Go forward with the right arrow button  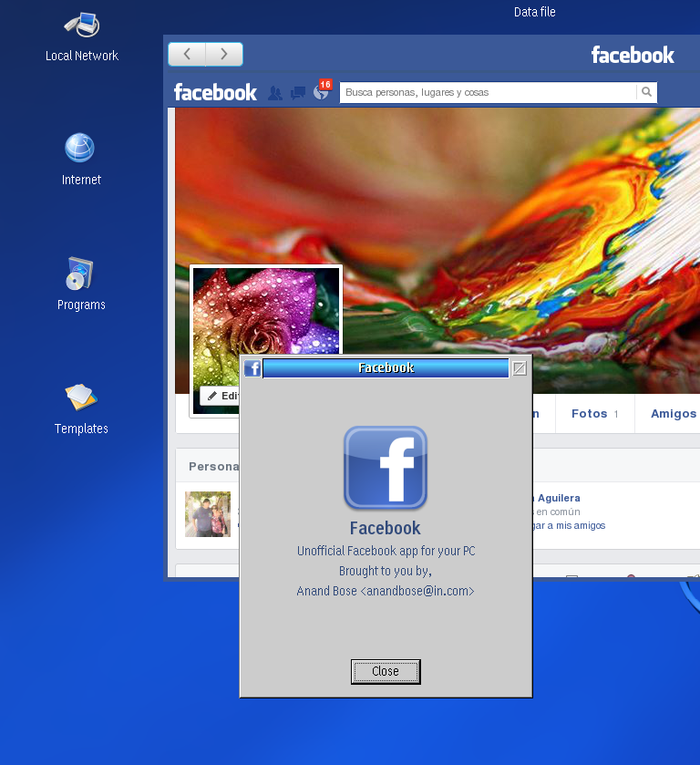[x=224, y=54]
